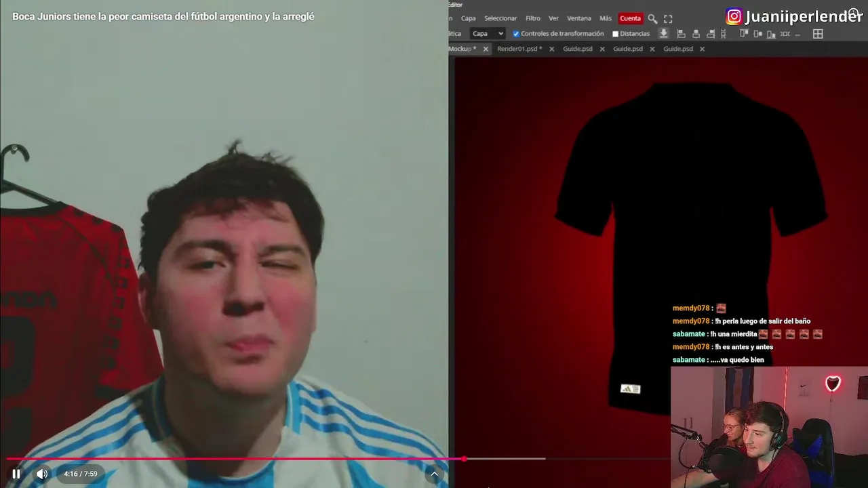The width and height of the screenshot is (868, 488).
Task: Open the Más menu
Action: point(606,18)
